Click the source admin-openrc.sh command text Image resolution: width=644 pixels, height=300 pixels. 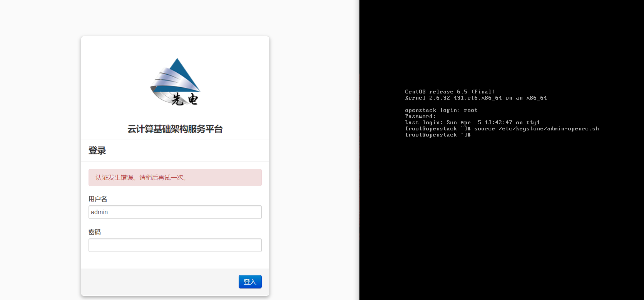(x=536, y=128)
